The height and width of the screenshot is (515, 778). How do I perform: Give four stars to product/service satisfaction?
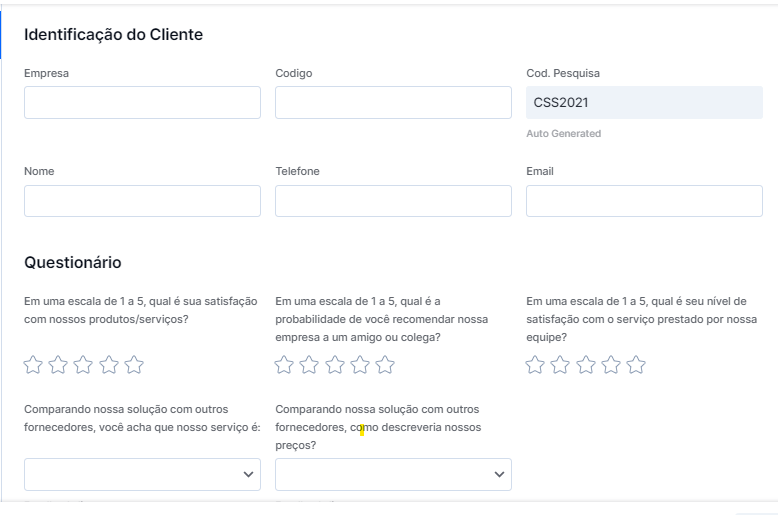click(x=109, y=365)
